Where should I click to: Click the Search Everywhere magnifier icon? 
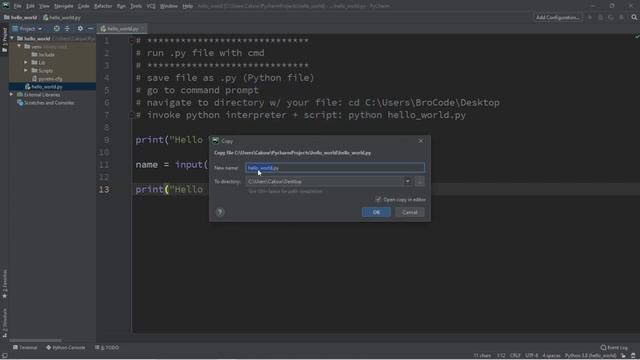(634, 18)
